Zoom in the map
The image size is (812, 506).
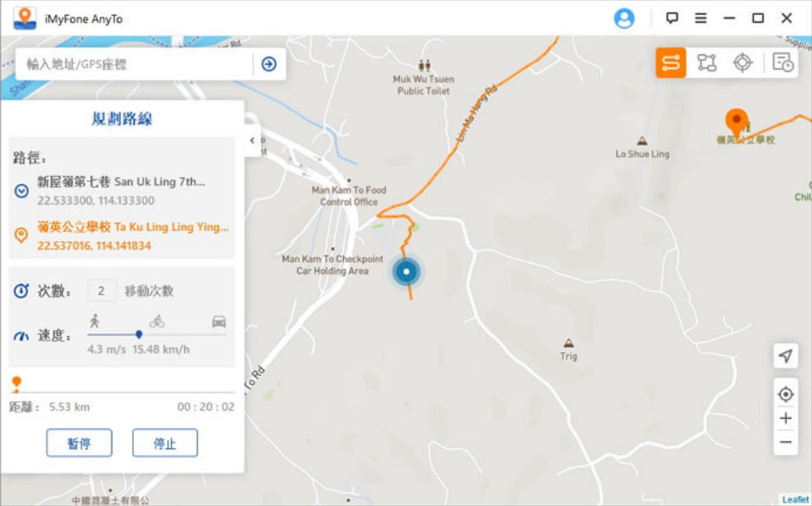(785, 418)
